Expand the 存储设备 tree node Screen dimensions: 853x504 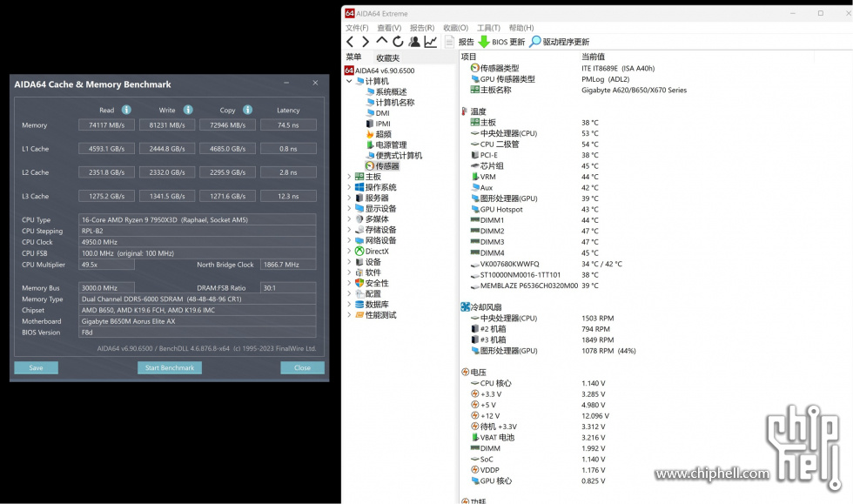point(349,230)
